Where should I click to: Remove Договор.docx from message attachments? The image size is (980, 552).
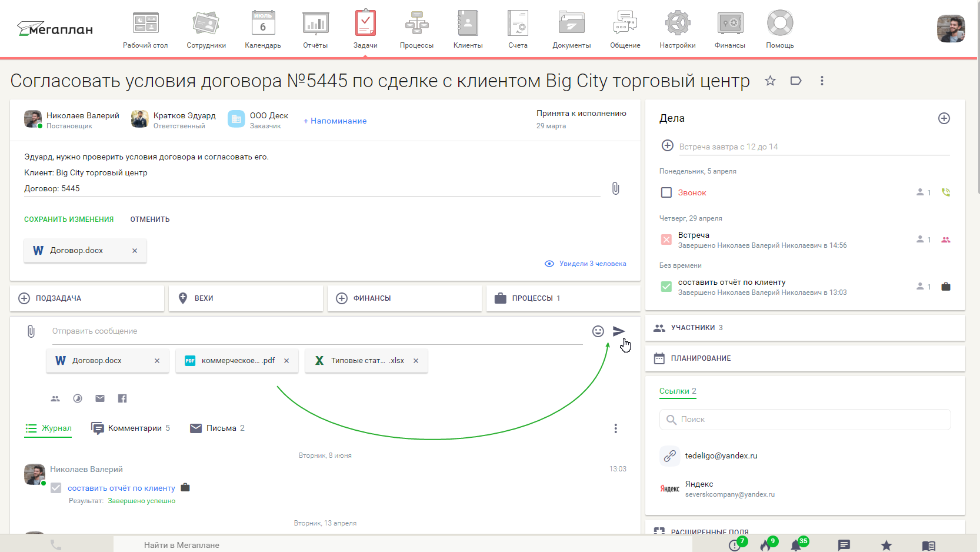click(157, 361)
